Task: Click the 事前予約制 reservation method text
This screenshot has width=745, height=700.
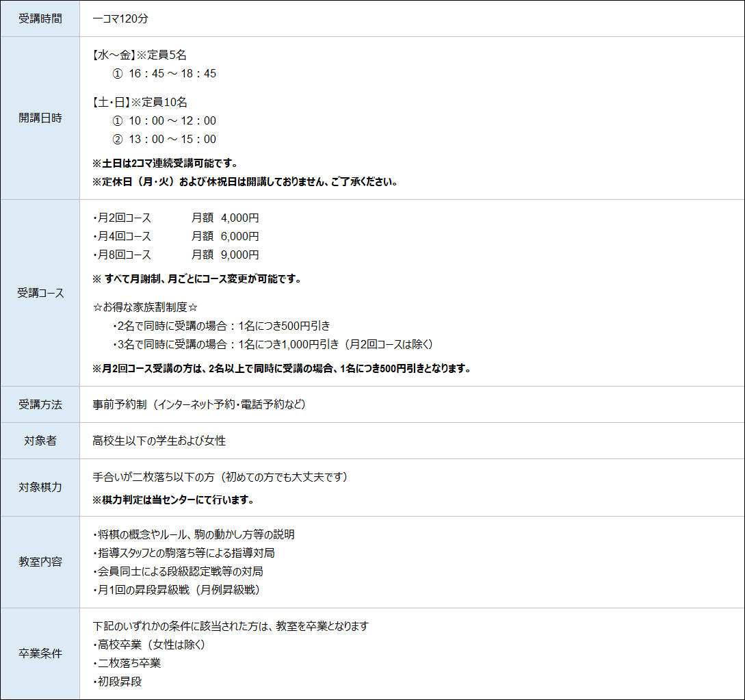Action: point(198,404)
